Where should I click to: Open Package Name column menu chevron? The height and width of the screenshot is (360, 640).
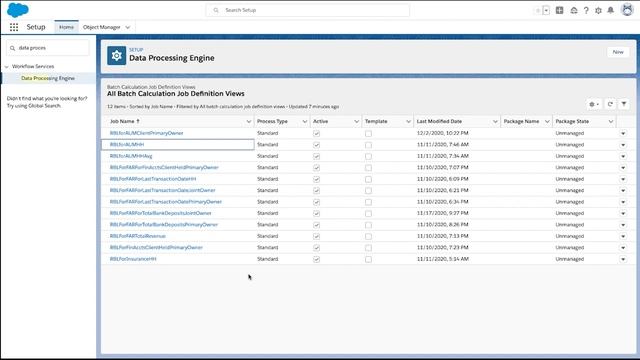coord(547,122)
